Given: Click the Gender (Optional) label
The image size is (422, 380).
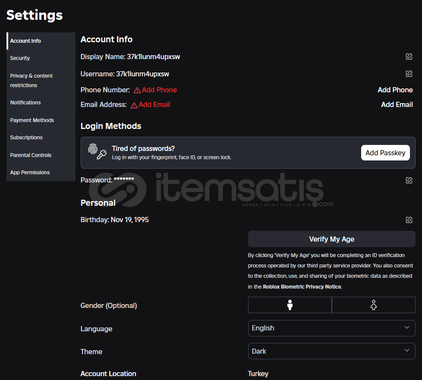Looking at the screenshot, I should coord(109,306).
